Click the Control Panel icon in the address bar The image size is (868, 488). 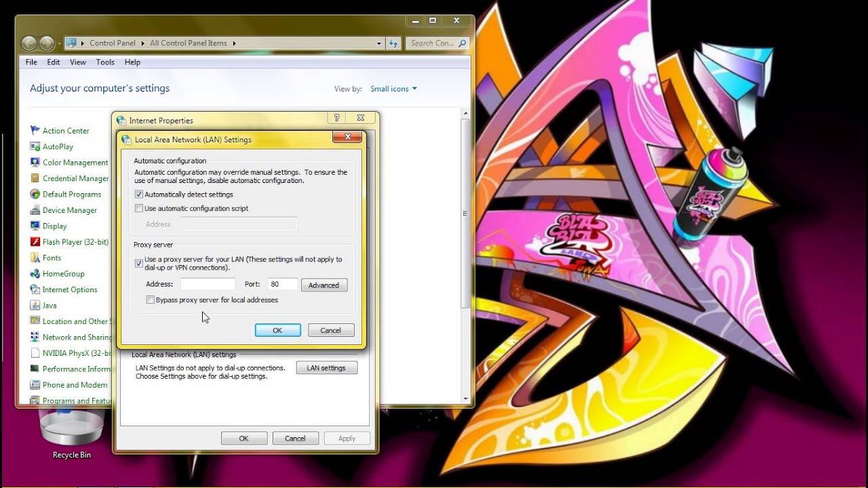coord(71,43)
